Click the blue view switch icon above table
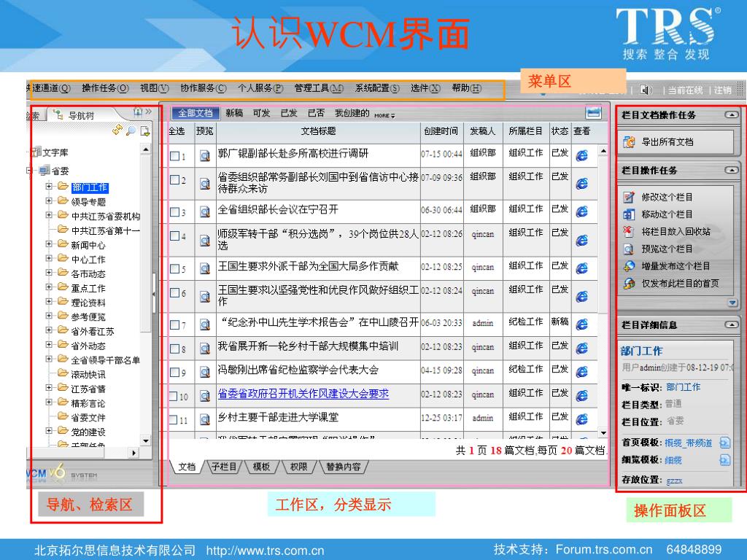 pyautogui.click(x=593, y=113)
